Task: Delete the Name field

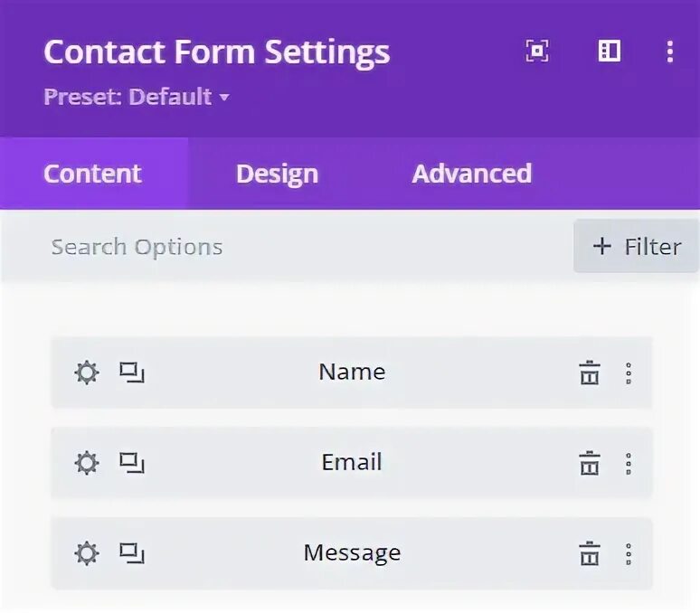Action: (590, 373)
